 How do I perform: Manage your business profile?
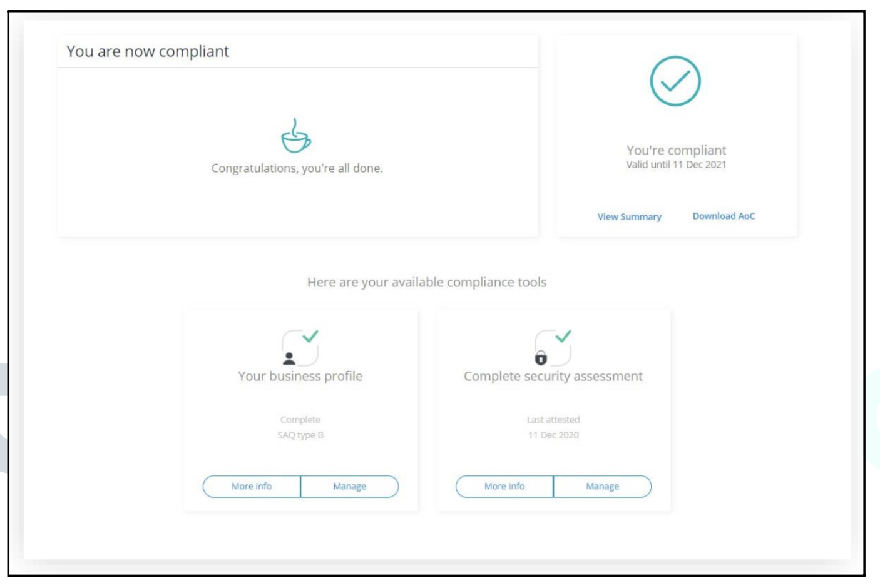(x=349, y=486)
